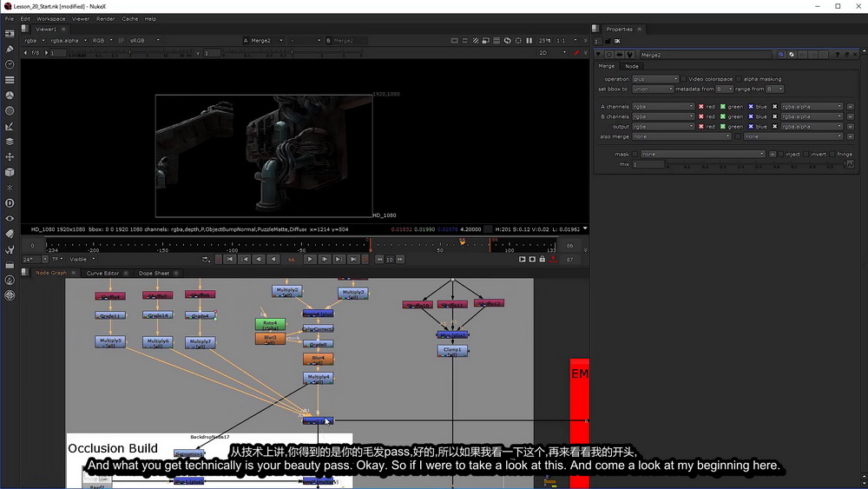Enable the inject checkbox
Screen dimensions: 868x489
[x=780, y=154]
